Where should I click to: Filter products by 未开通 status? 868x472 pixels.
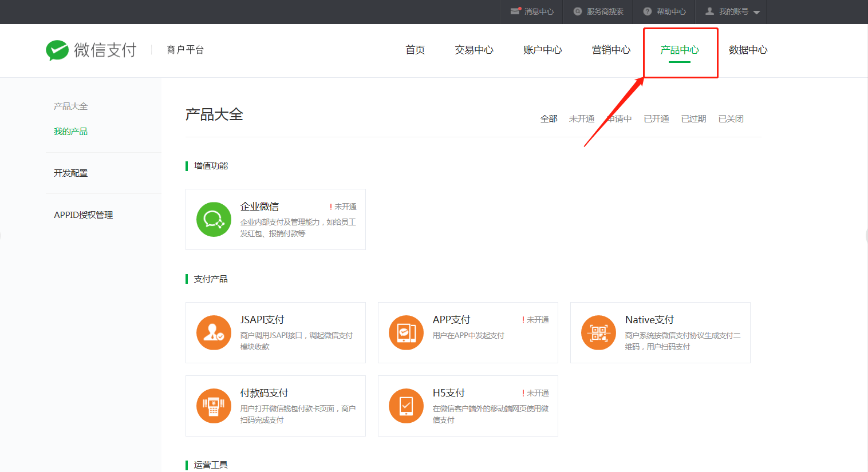point(582,118)
